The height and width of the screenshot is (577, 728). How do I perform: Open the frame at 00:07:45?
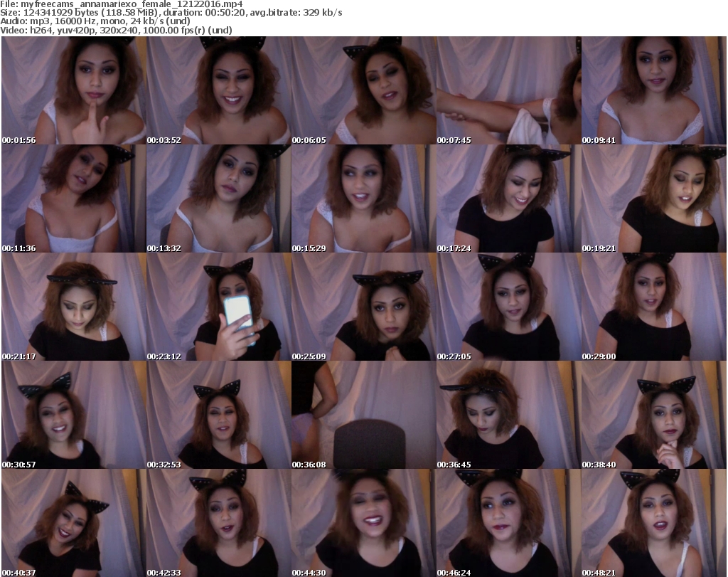[509, 90]
